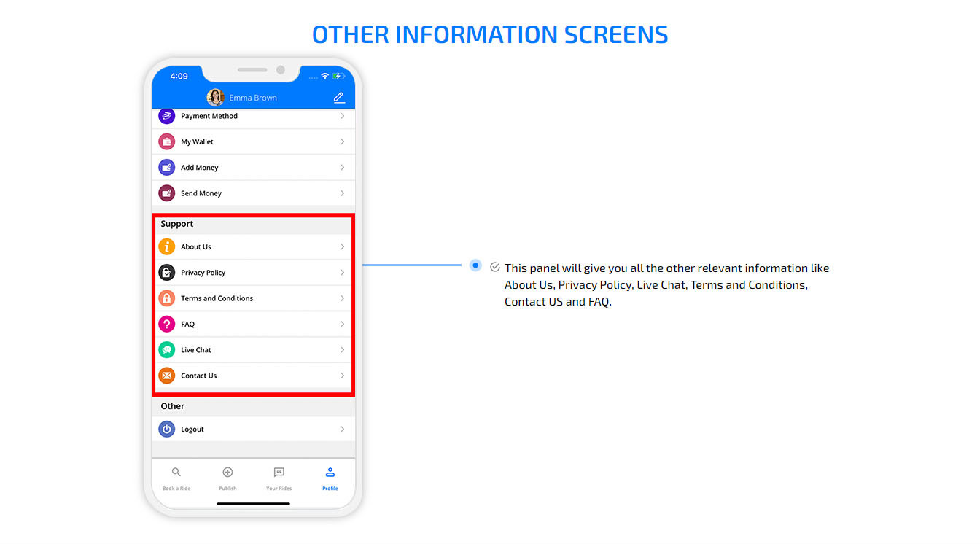Click the green Live Chat bubble icon
The height and width of the screenshot is (544, 980).
tap(167, 350)
